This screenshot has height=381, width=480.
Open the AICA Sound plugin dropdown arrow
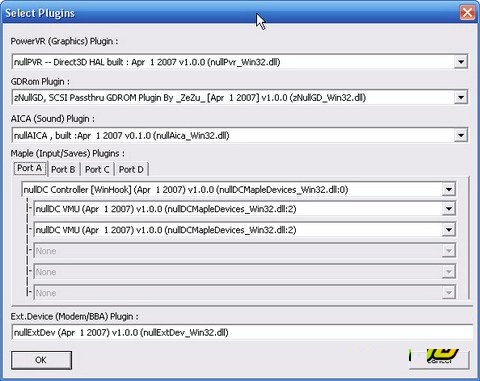461,135
